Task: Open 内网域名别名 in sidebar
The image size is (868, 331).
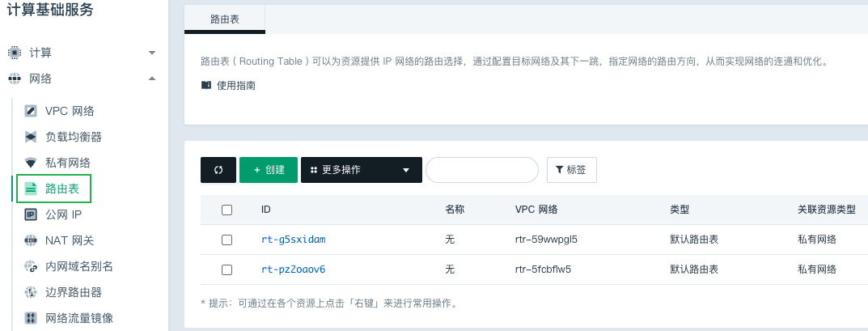Action: (x=79, y=266)
